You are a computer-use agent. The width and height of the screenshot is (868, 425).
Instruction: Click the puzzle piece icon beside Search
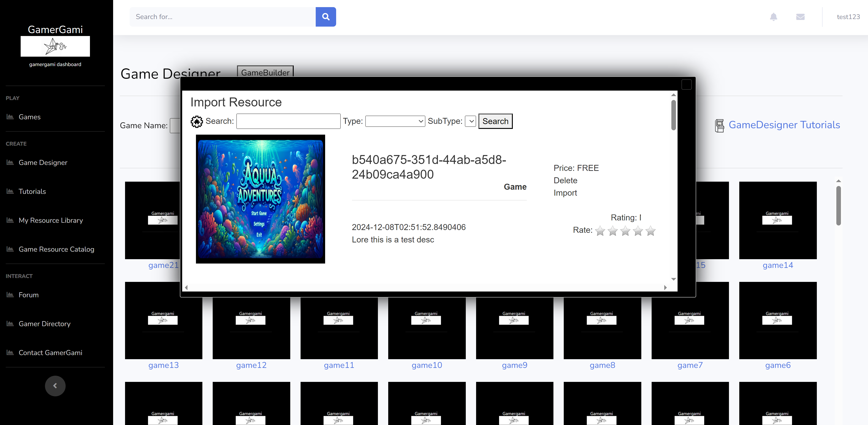(197, 122)
